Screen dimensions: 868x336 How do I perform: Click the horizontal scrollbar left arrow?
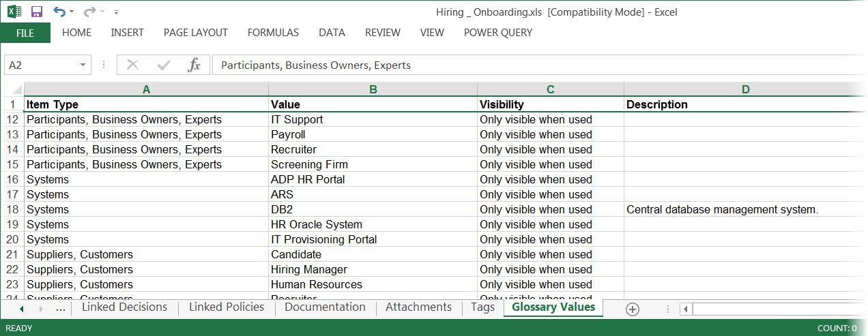click(x=686, y=309)
